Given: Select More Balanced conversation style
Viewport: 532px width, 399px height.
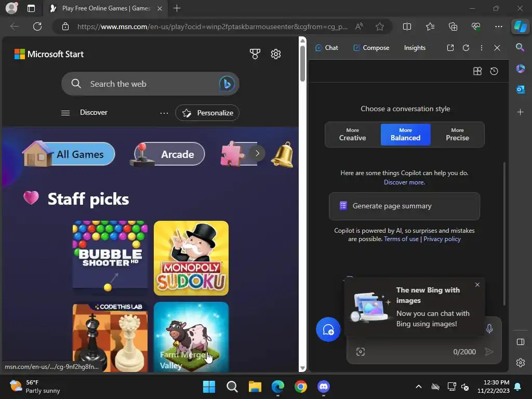Looking at the screenshot, I should click(405, 135).
